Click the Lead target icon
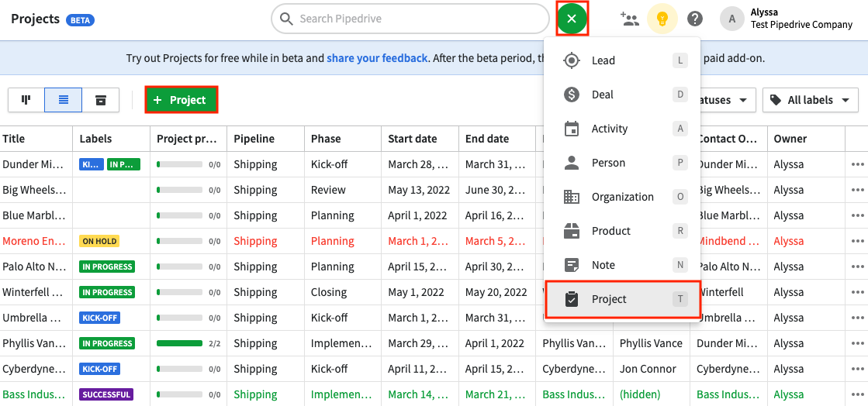 [571, 60]
